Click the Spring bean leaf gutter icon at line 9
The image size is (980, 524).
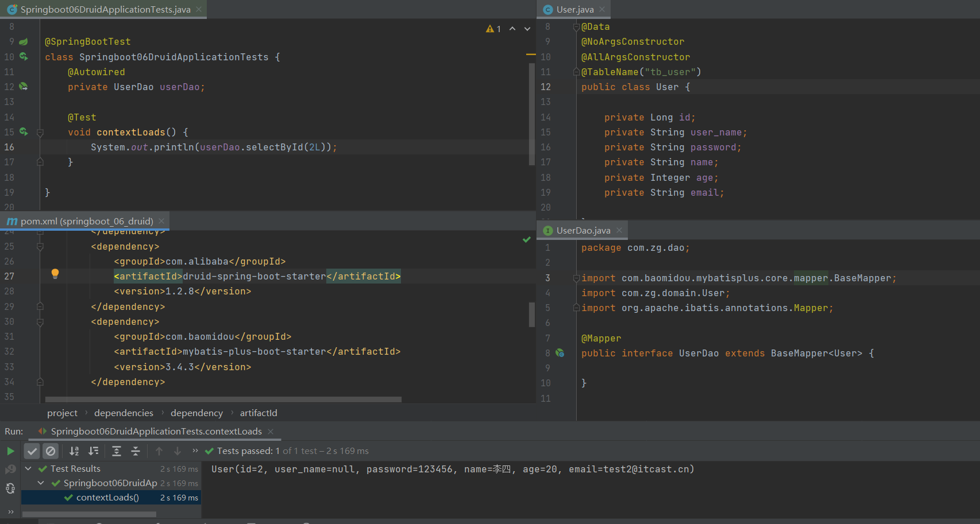24,41
